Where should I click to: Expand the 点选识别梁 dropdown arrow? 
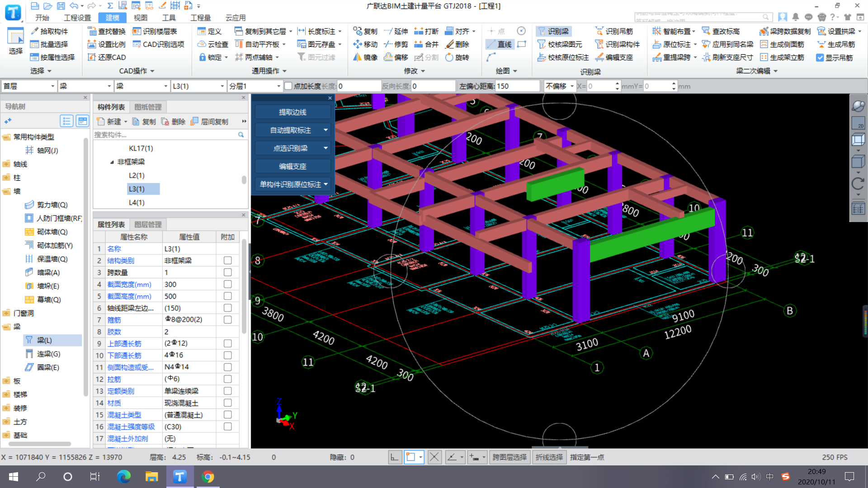326,148
